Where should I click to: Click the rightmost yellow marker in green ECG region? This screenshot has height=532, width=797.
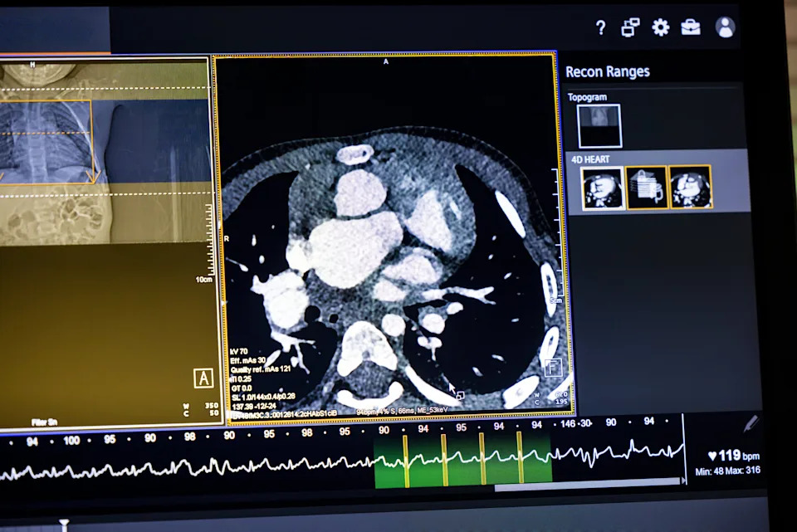tap(520, 457)
